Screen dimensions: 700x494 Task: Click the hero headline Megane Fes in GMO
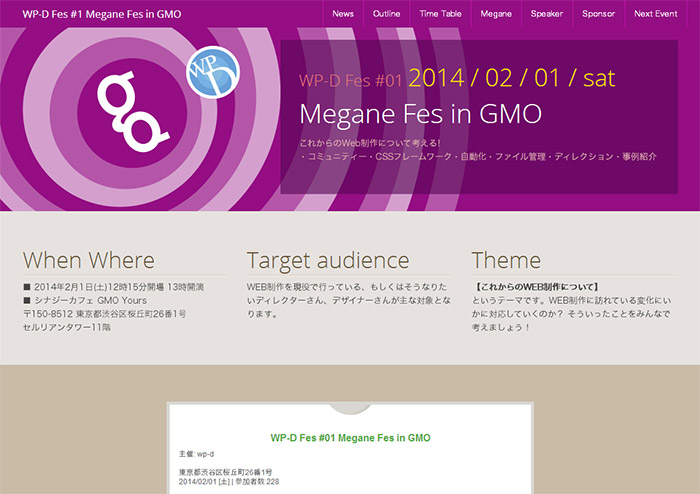pos(420,113)
